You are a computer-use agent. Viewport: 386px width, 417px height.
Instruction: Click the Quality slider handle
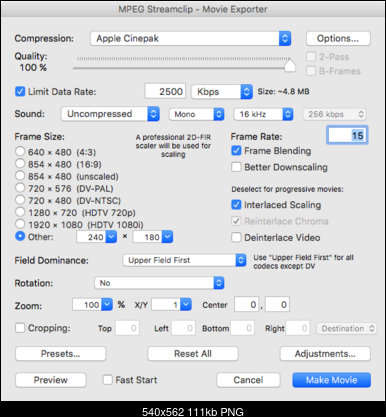[x=290, y=65]
